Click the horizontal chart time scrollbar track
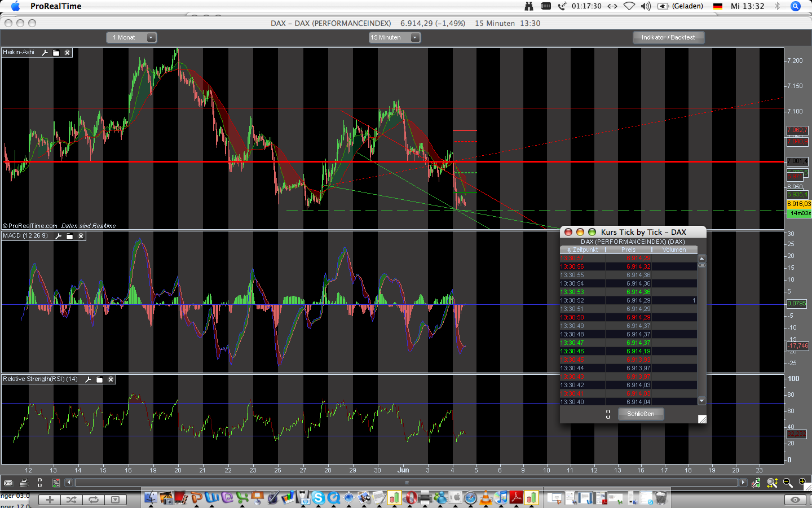The width and height of the screenshot is (812, 508). pyautogui.click(x=406, y=483)
